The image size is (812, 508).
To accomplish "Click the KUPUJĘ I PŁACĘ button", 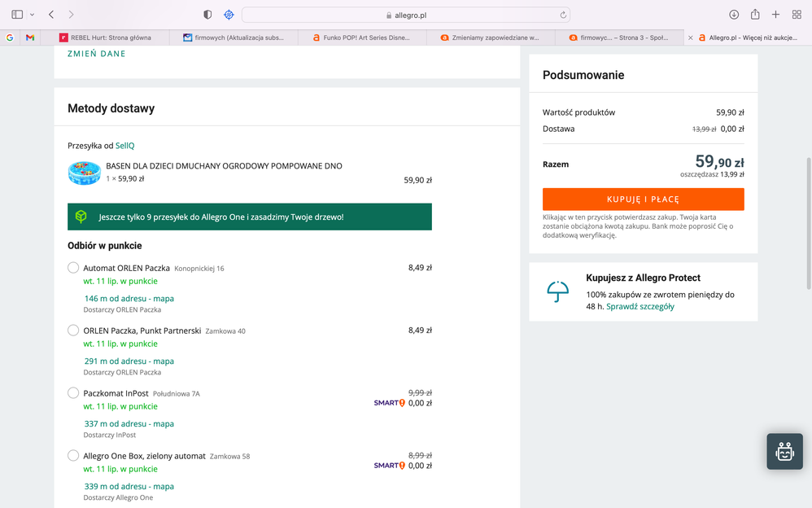I will click(643, 199).
